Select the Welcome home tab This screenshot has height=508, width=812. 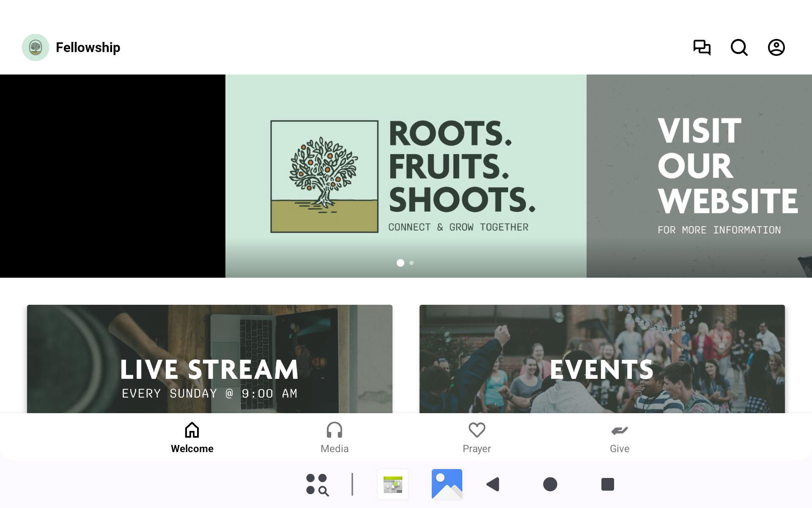(192, 438)
